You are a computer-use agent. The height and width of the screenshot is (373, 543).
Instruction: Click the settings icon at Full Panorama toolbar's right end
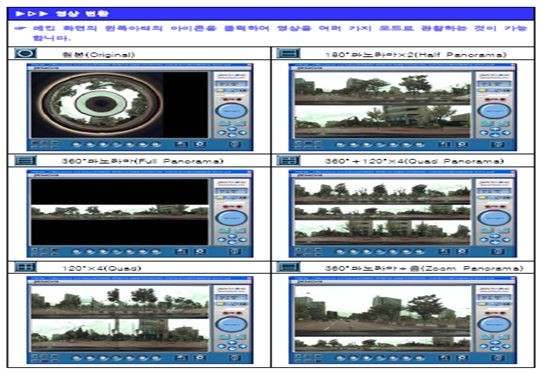[235, 251]
